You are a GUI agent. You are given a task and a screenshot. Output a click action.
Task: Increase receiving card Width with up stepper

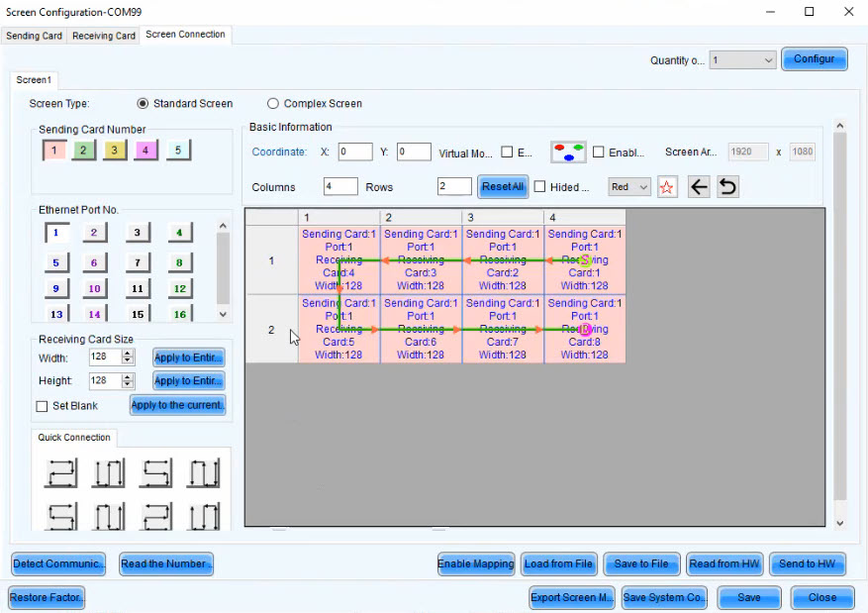(x=127, y=353)
